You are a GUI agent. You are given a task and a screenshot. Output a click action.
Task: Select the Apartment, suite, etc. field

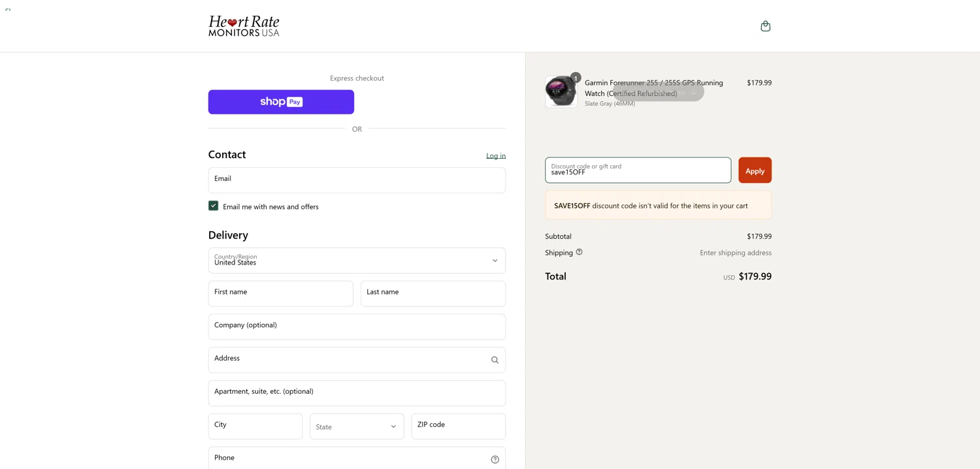click(x=357, y=393)
